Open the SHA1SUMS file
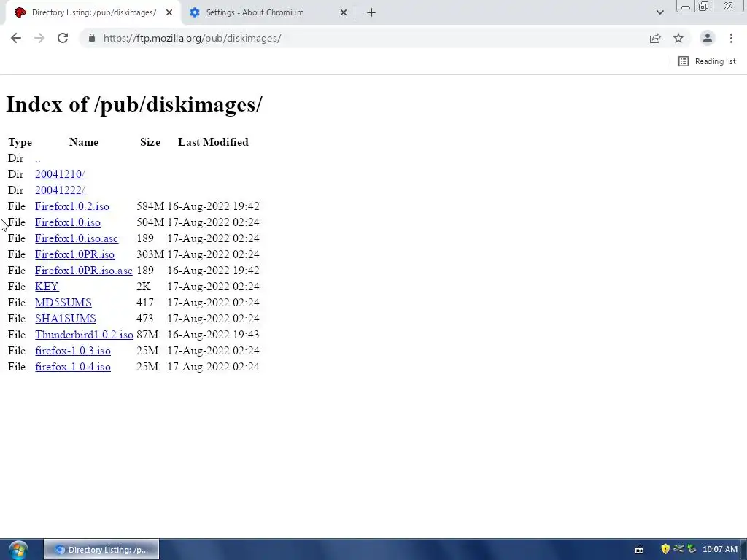Image resolution: width=747 pixels, height=560 pixels. (x=65, y=319)
